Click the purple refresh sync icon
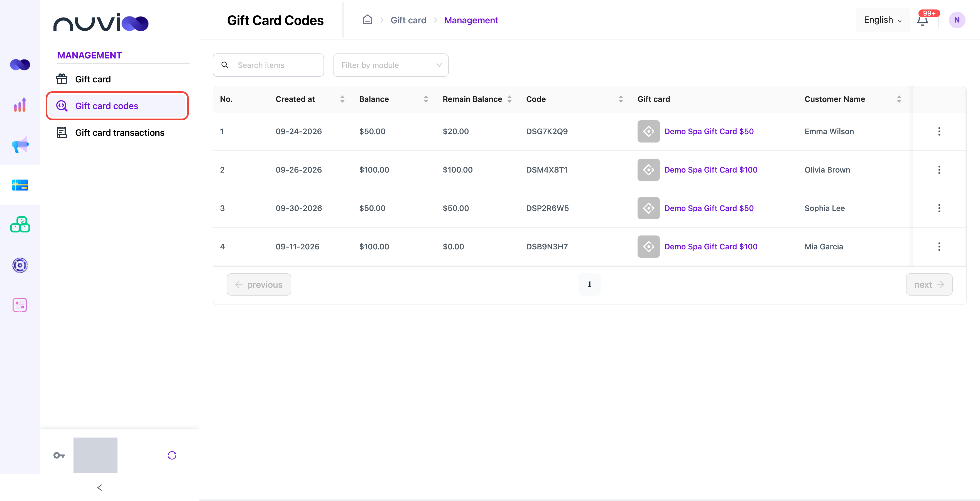Viewport: 980px width, 501px height. 172,455
